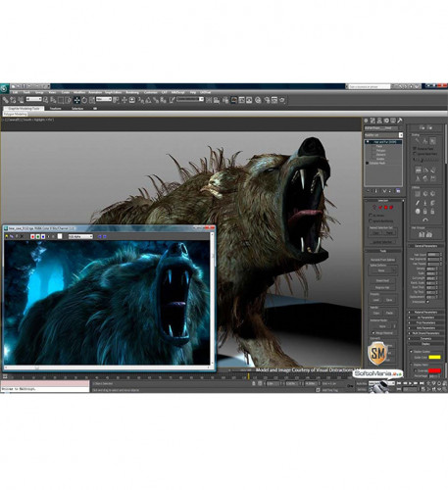Toggle Ignore Back Hairs checkbox
This screenshot has height=490, width=448.
[415, 154]
